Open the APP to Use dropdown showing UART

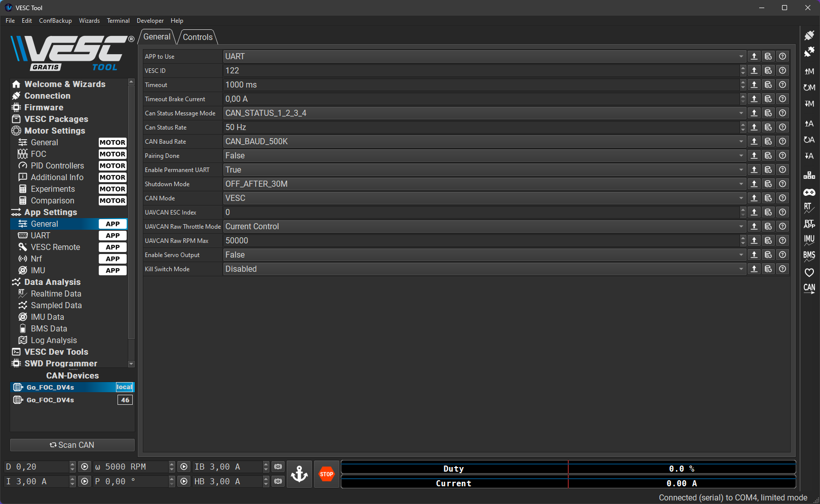[x=484, y=56]
